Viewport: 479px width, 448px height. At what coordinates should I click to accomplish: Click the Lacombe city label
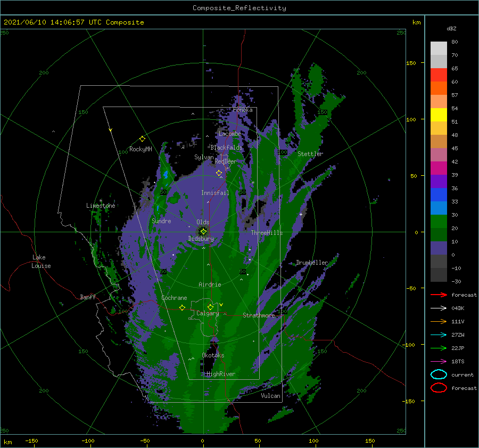tap(230, 134)
